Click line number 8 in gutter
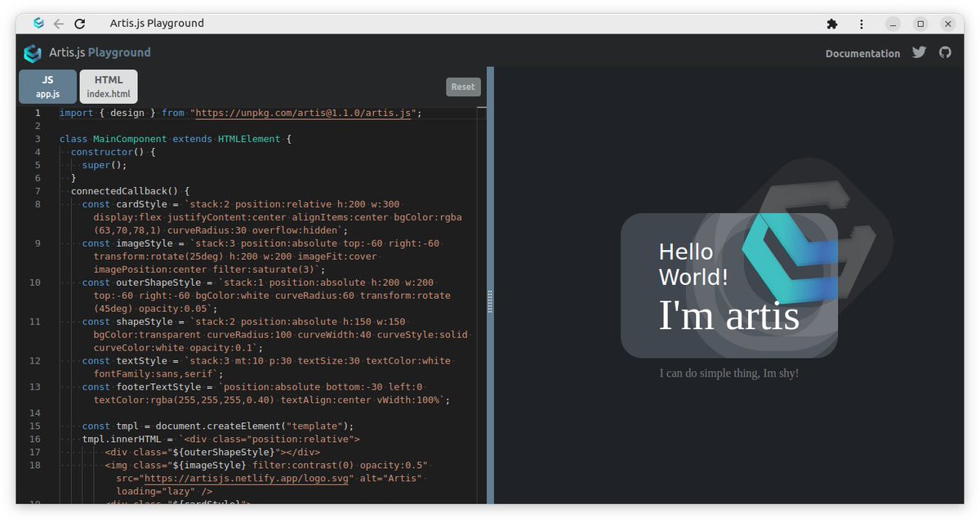Viewport: 980px width, 522px height. pos(38,204)
